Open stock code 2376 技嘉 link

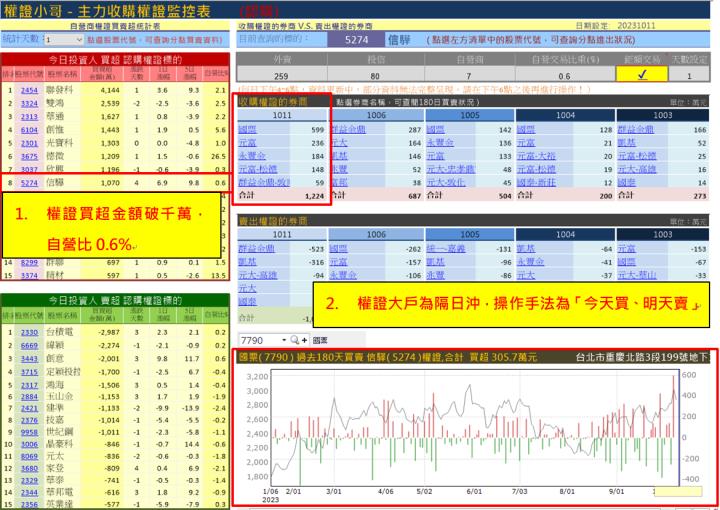coord(29,420)
